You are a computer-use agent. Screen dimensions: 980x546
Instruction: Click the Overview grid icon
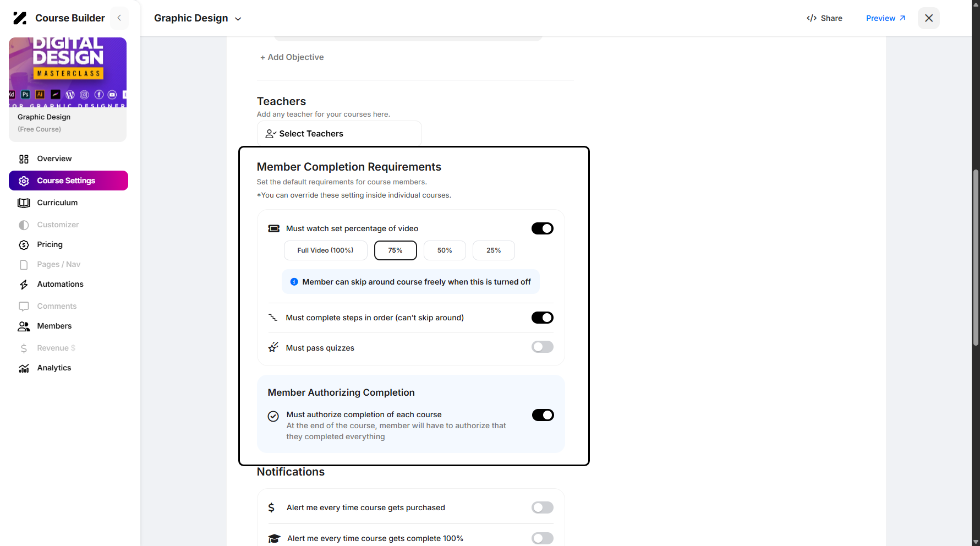pyautogui.click(x=24, y=159)
